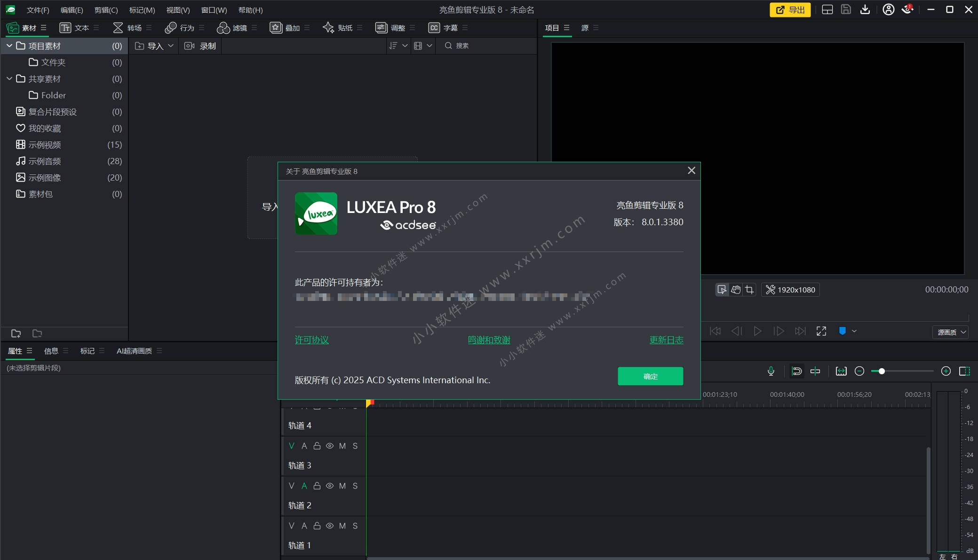This screenshot has width=978, height=560.
Task: Step to next frame button
Action: point(779,331)
